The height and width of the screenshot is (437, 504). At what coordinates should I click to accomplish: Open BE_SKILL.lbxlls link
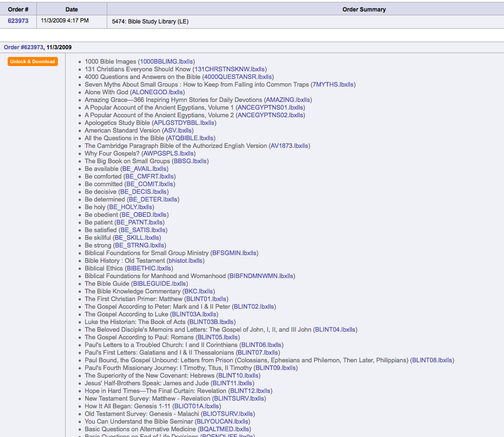(x=136, y=238)
